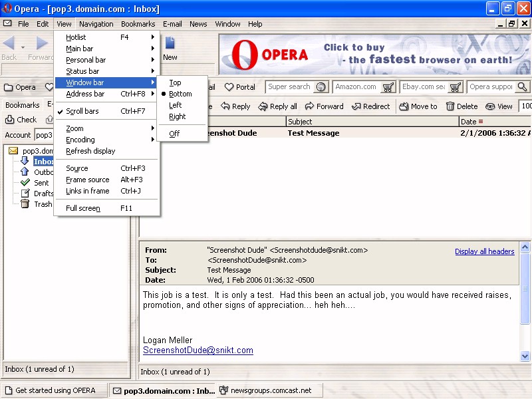The width and height of the screenshot is (532, 399).
Task: Click the message pane scroll down arrow
Action: 525,356
